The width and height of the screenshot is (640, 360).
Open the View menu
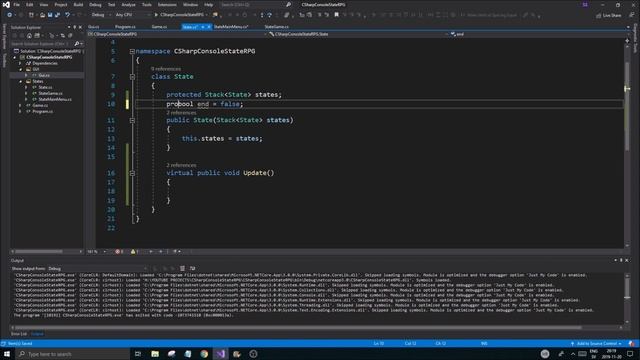pos(44,4)
